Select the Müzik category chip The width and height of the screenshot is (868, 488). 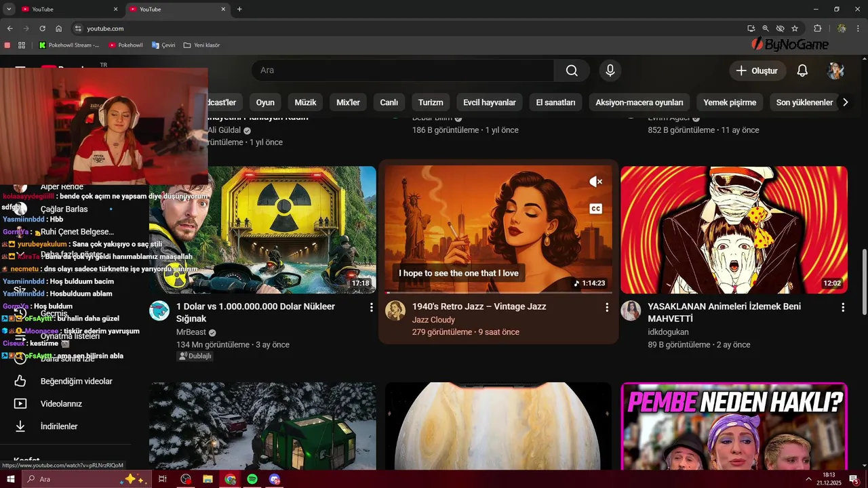[305, 102]
